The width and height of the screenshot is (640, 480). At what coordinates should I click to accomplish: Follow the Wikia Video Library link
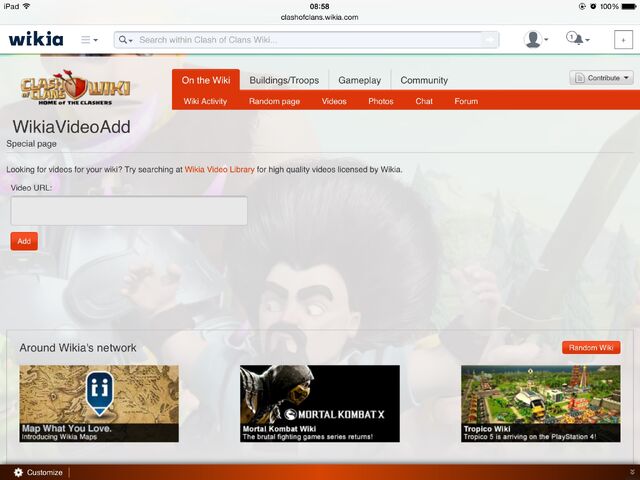pyautogui.click(x=219, y=169)
